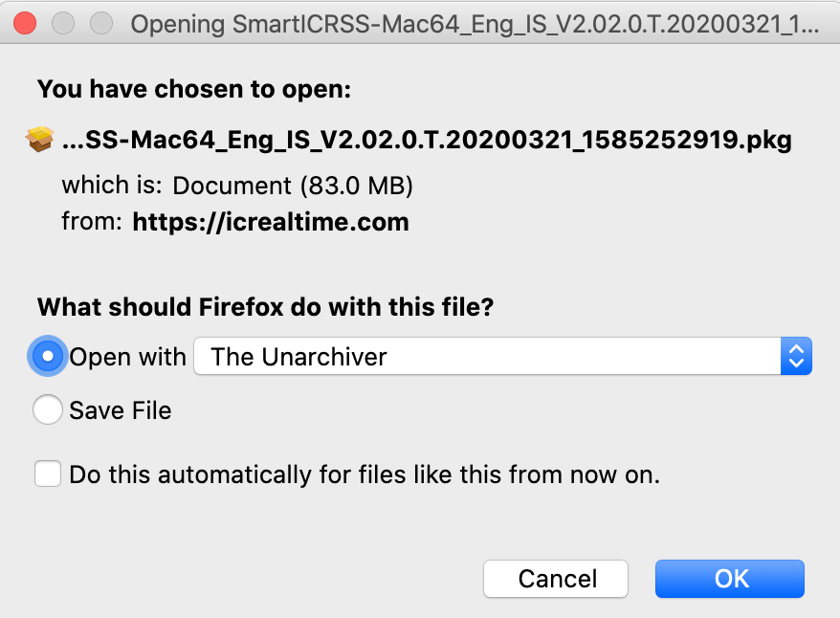Click the "Open with" label text
The height and width of the screenshot is (618, 840).
pos(127,357)
